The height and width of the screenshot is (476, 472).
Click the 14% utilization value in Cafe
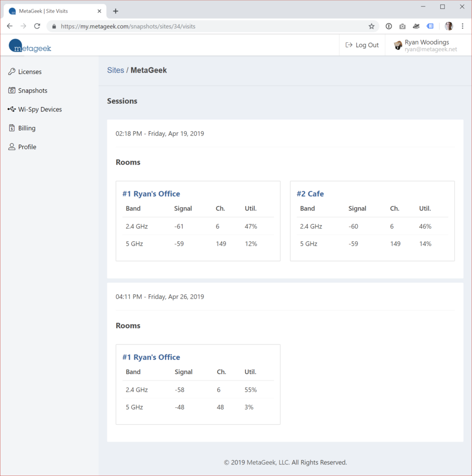pyautogui.click(x=425, y=244)
